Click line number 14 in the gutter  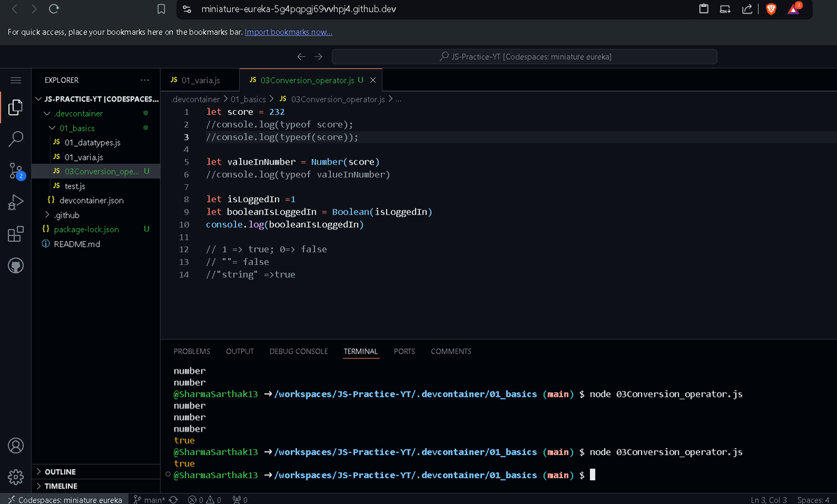click(x=184, y=275)
